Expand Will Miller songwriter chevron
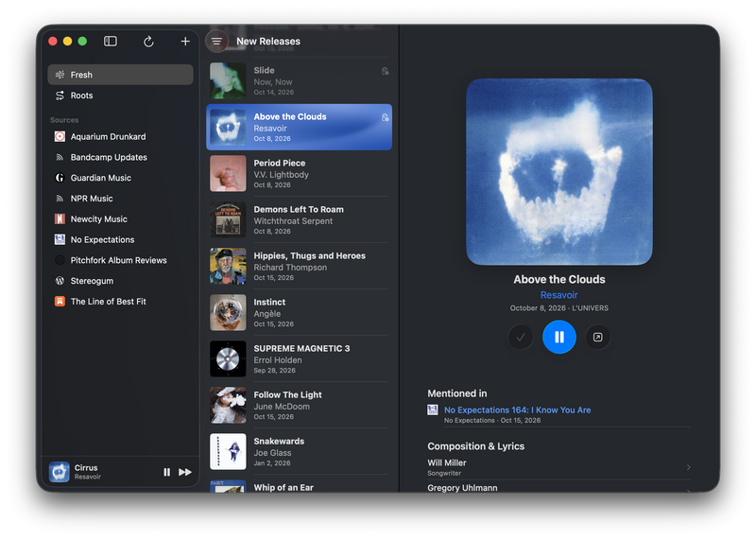Viewport: 756px width, 540px height. pos(689,467)
